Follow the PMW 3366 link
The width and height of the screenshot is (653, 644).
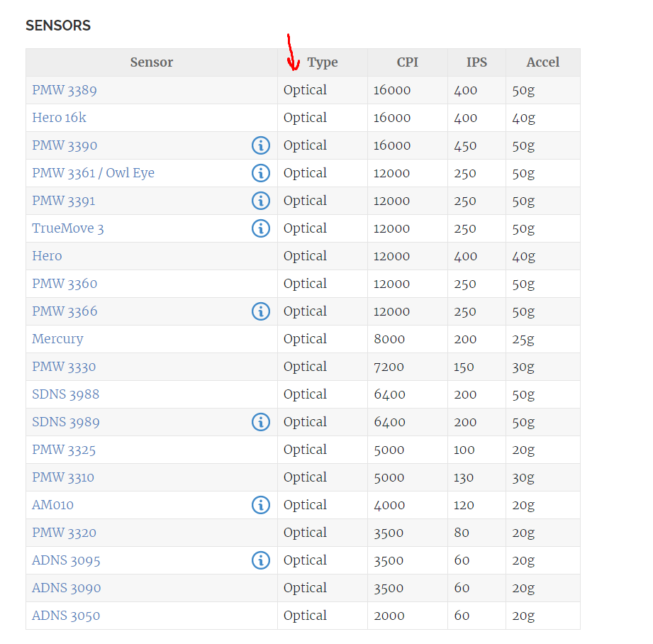pyautogui.click(x=65, y=311)
